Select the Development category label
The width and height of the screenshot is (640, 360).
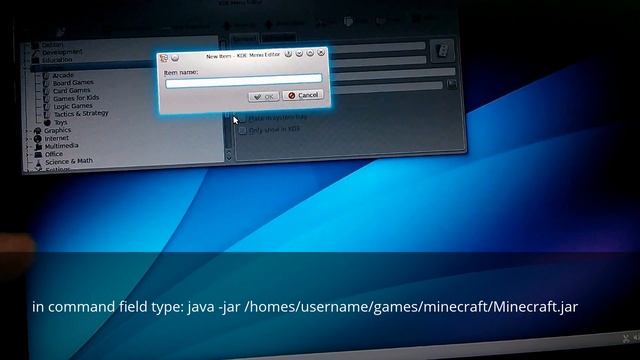coord(62,52)
